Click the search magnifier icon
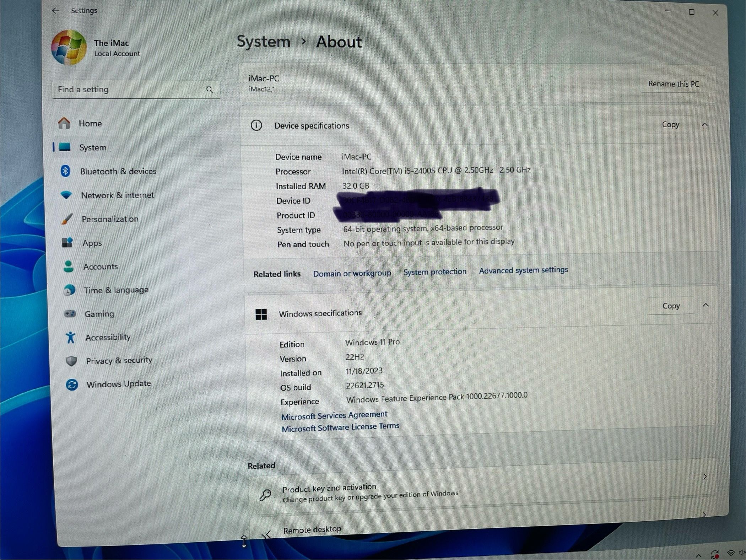Viewport: 746px width, 560px height. pos(210,90)
